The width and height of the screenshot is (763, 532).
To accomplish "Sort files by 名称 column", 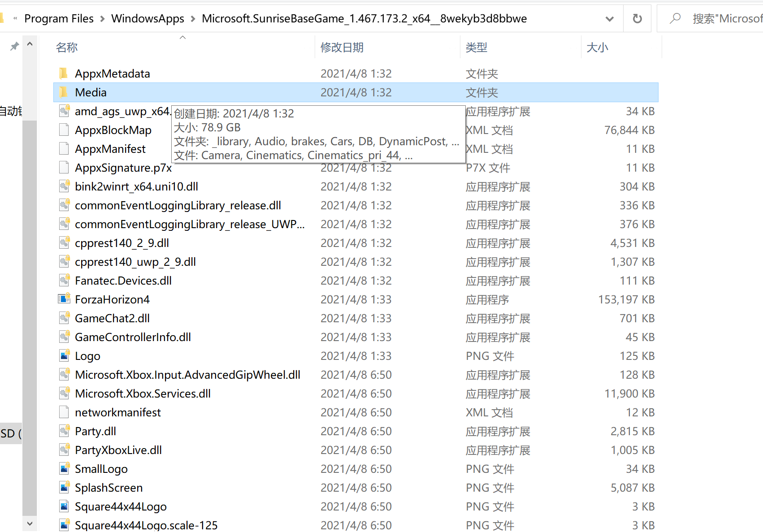I will 67,47.
